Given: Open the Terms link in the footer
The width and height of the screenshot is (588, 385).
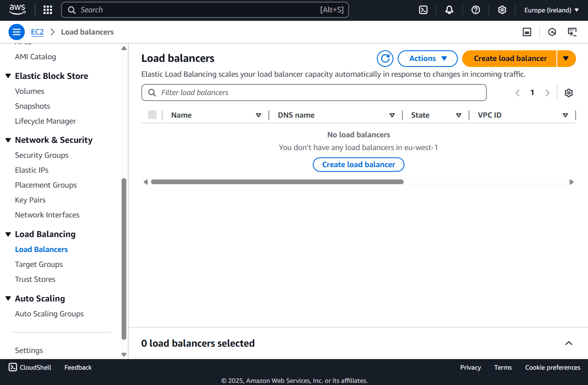Looking at the screenshot, I should [x=503, y=368].
